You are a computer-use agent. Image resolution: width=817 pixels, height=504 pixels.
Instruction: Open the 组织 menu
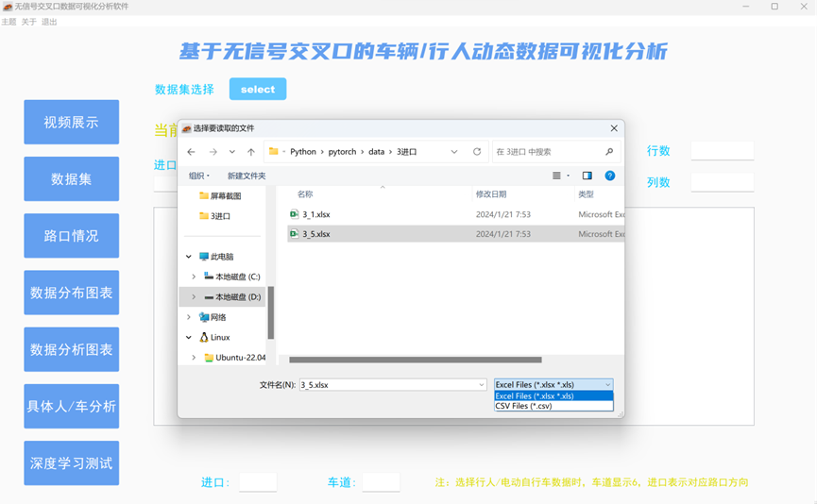click(x=199, y=176)
